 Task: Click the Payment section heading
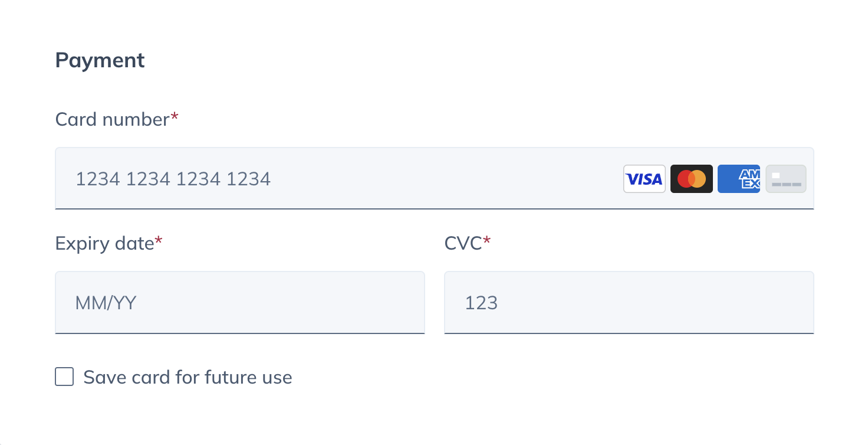(100, 61)
